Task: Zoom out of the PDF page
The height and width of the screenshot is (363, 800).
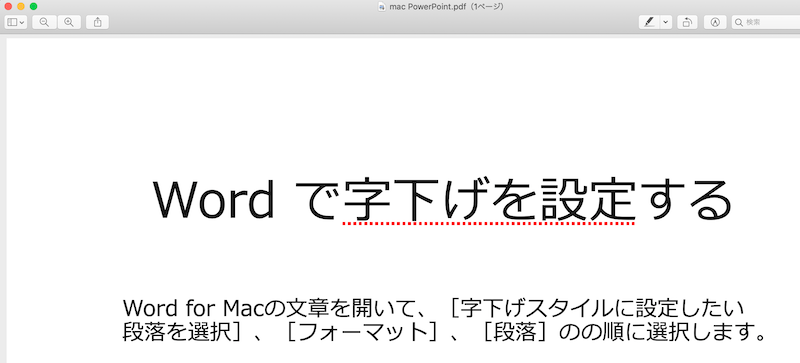Action: click(44, 22)
